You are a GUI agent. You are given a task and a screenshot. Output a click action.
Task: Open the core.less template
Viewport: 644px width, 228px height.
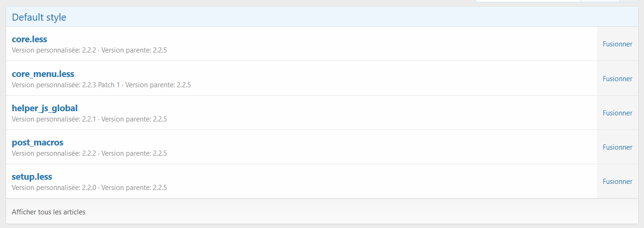click(30, 39)
